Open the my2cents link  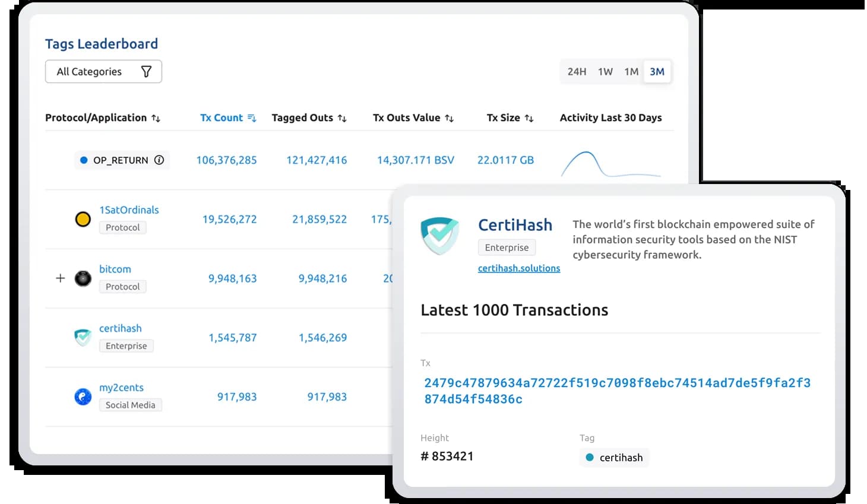(x=121, y=388)
